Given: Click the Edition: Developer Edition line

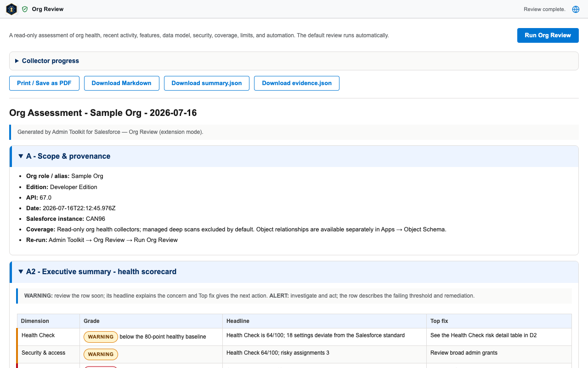Looking at the screenshot, I should [62, 187].
